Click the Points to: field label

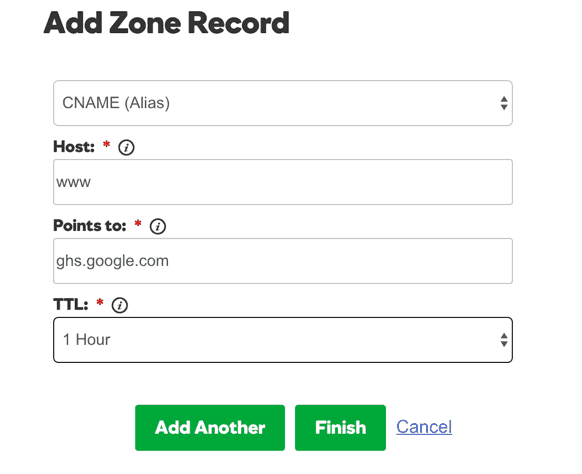90,226
